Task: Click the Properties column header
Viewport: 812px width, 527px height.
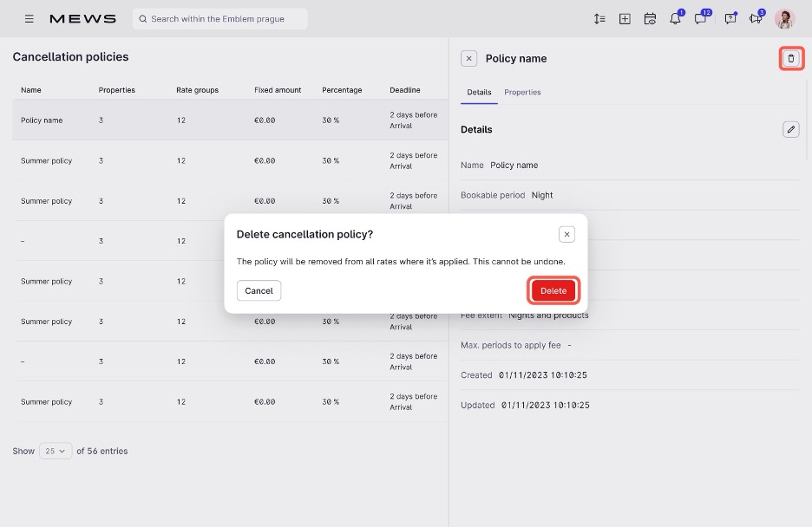Action: coord(116,90)
